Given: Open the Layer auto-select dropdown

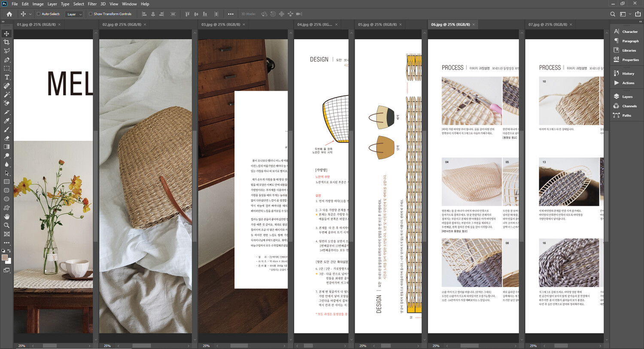Looking at the screenshot, I should click(x=74, y=14).
